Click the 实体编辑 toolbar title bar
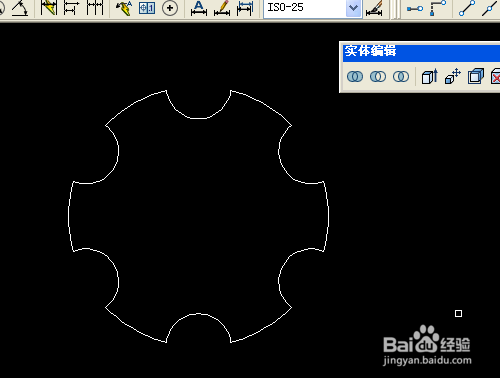This screenshot has width=500, height=378. click(421, 53)
